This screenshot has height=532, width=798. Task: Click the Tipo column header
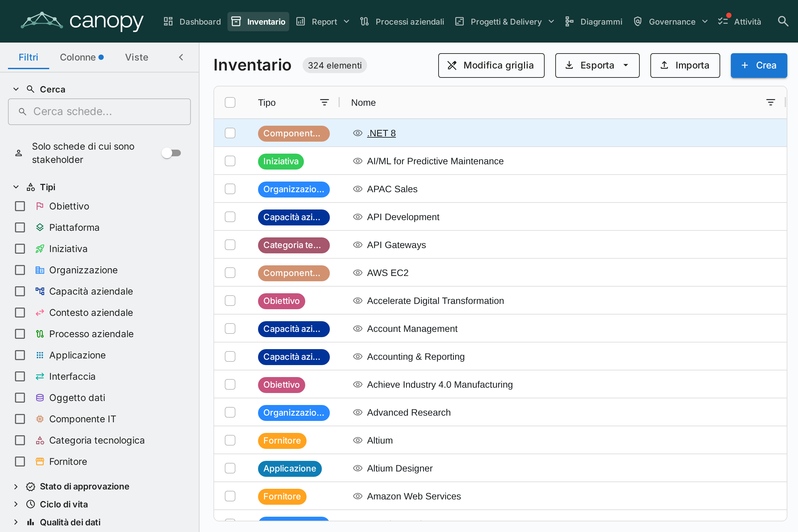click(267, 102)
